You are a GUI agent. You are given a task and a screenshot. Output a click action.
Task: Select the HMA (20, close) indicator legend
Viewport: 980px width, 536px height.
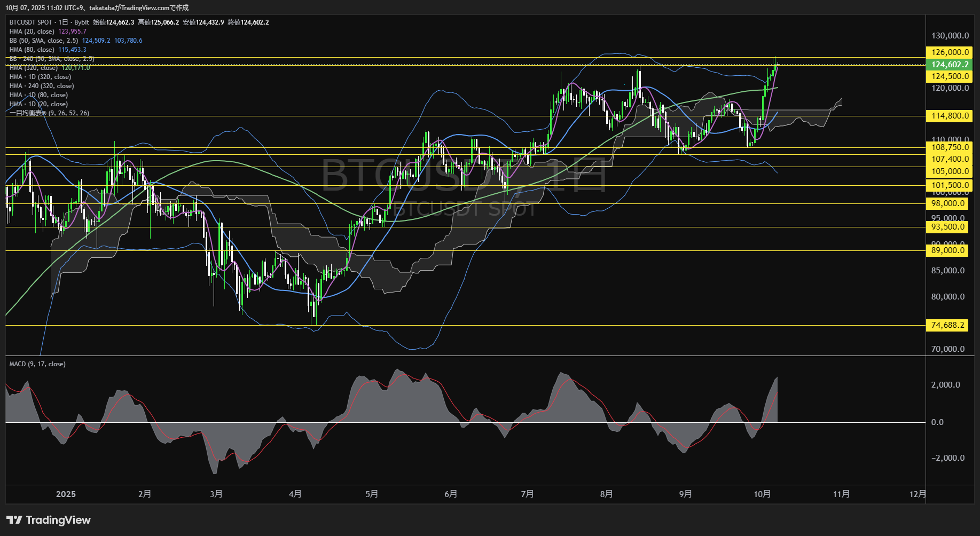point(32,31)
